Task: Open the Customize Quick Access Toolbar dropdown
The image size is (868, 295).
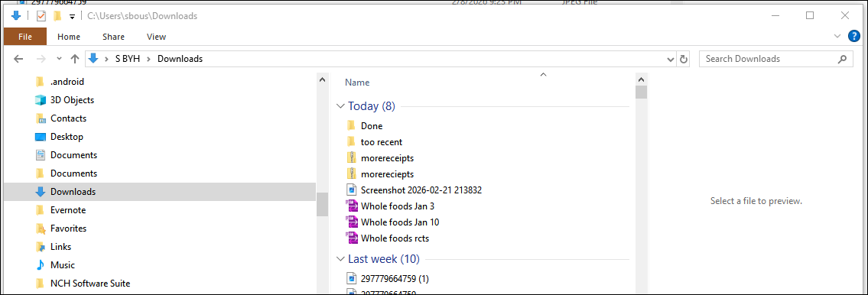Action: pyautogui.click(x=72, y=17)
